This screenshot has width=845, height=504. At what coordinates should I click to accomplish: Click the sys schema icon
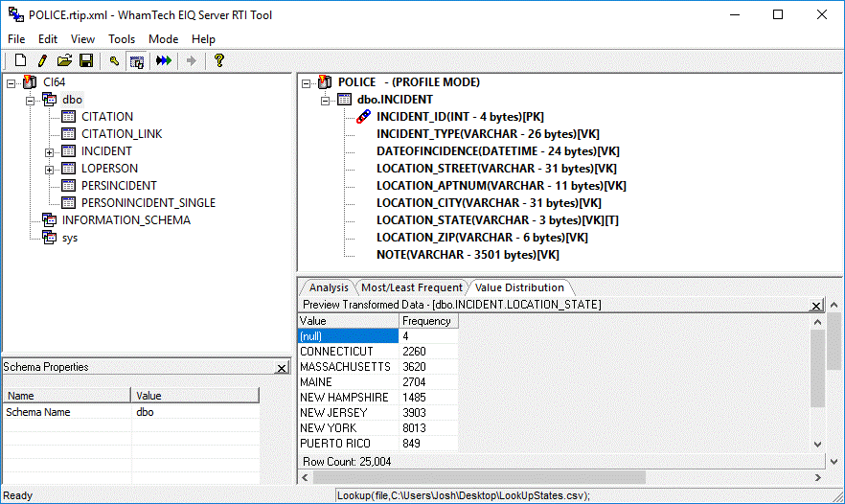pyautogui.click(x=50, y=238)
